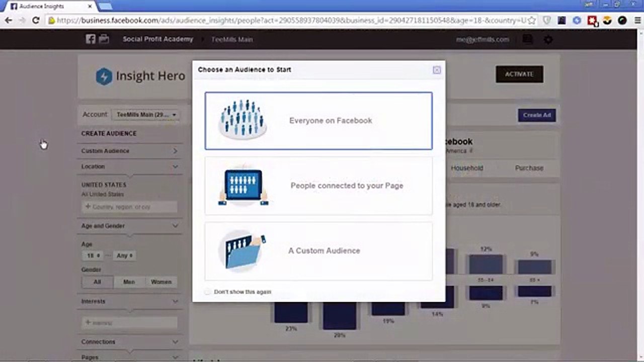This screenshot has height=362, width=644.
Task: Click the Facebook logo icon in top bar
Action: (91, 39)
